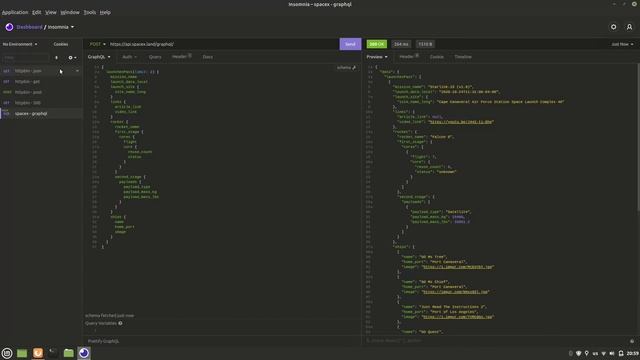The width and height of the screenshot is (640, 360).
Task: Click the Insomnia logo icon
Action: click(x=9, y=27)
